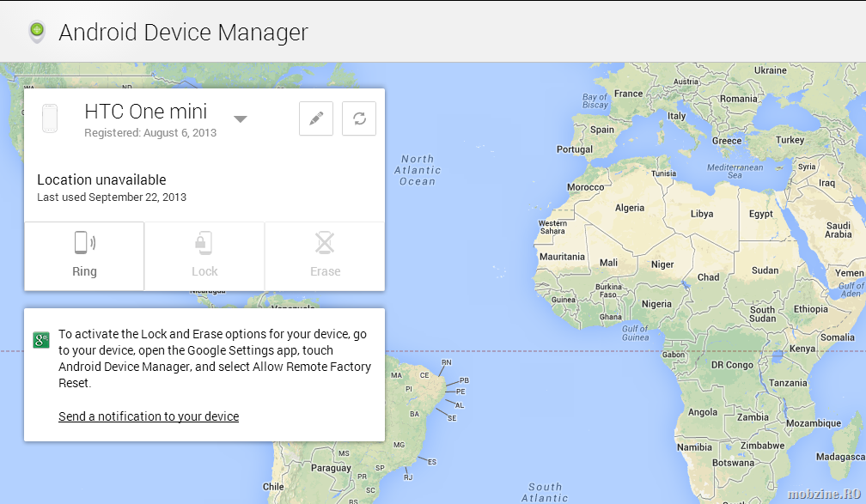Open Send a notification to your device link
The width and height of the screenshot is (866, 504).
point(149,416)
